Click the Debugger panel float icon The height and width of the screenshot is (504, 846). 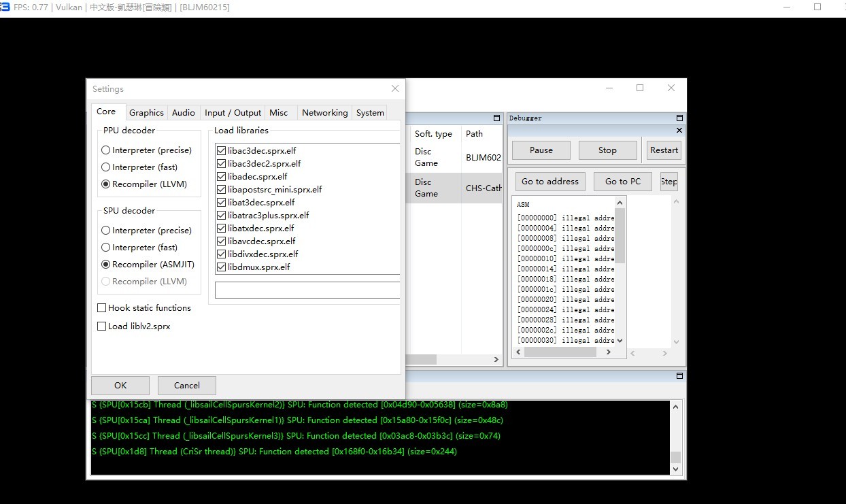[679, 118]
